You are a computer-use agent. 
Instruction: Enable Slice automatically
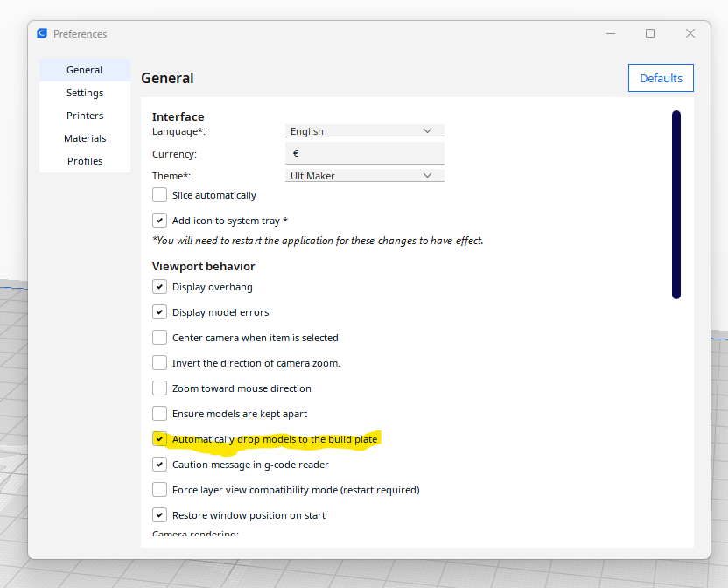click(x=160, y=194)
